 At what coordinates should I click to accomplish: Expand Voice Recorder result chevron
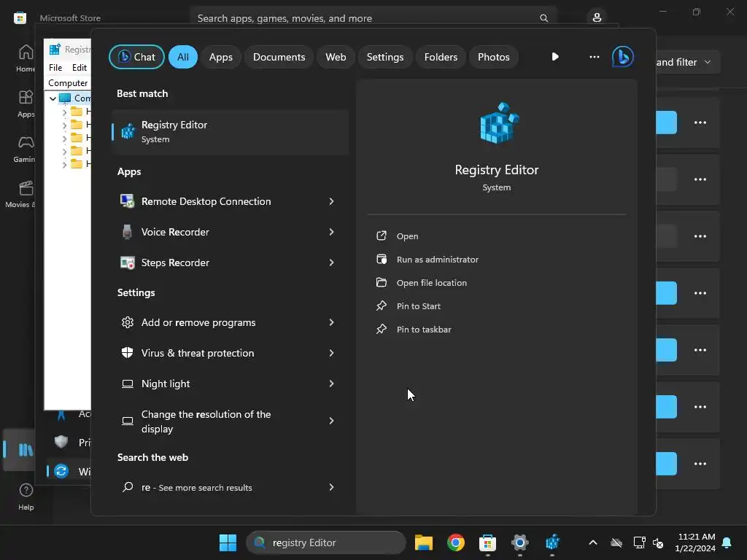331,232
